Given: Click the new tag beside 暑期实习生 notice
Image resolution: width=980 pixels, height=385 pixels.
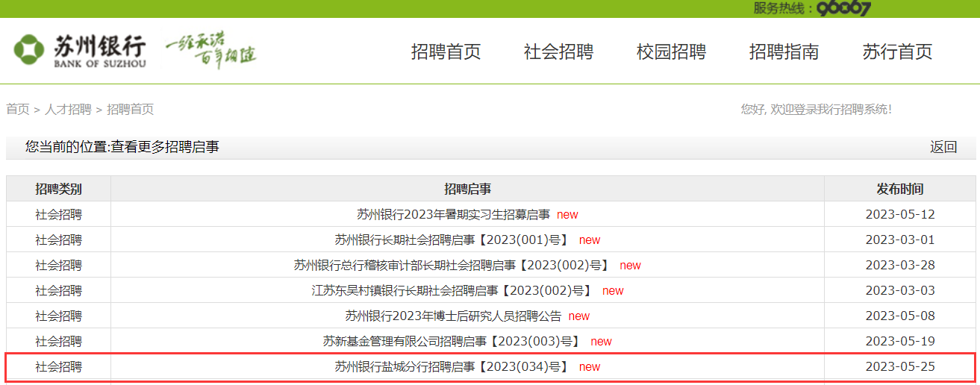Looking at the screenshot, I should [x=567, y=215].
